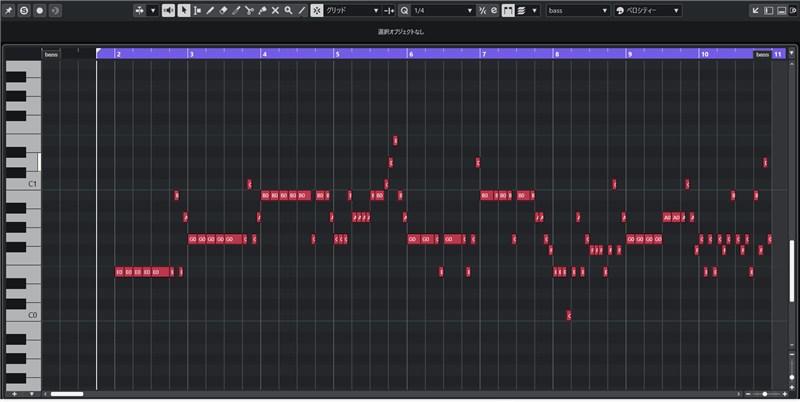The image size is (800, 402).
Task: Toggle Edit Active Part Only icon
Action: [521, 10]
